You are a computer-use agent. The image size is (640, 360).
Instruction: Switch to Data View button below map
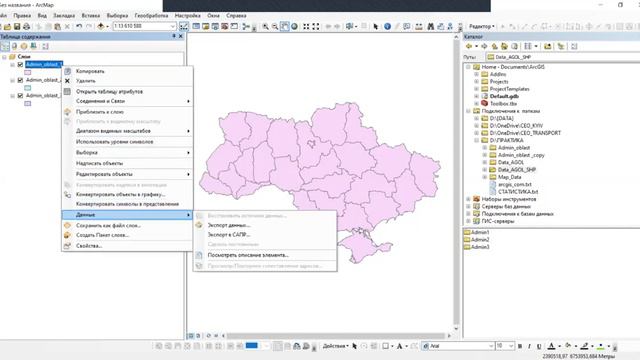click(x=191, y=336)
